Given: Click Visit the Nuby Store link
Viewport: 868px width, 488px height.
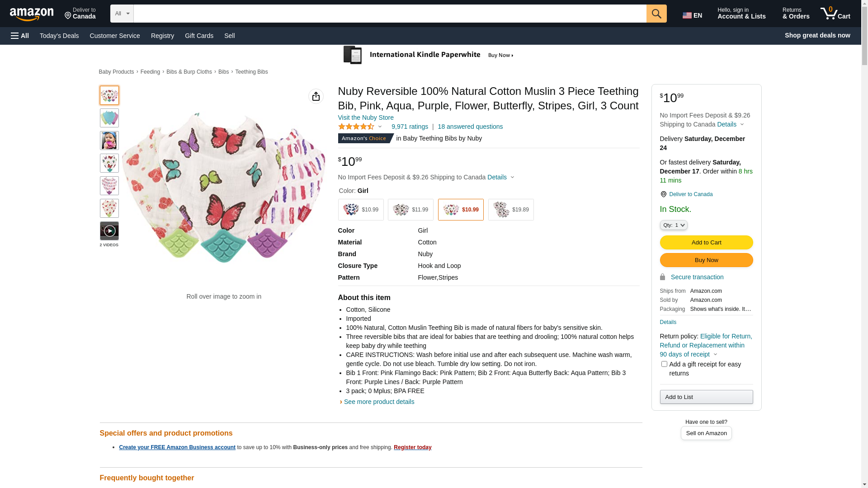Looking at the screenshot, I should click(x=365, y=117).
